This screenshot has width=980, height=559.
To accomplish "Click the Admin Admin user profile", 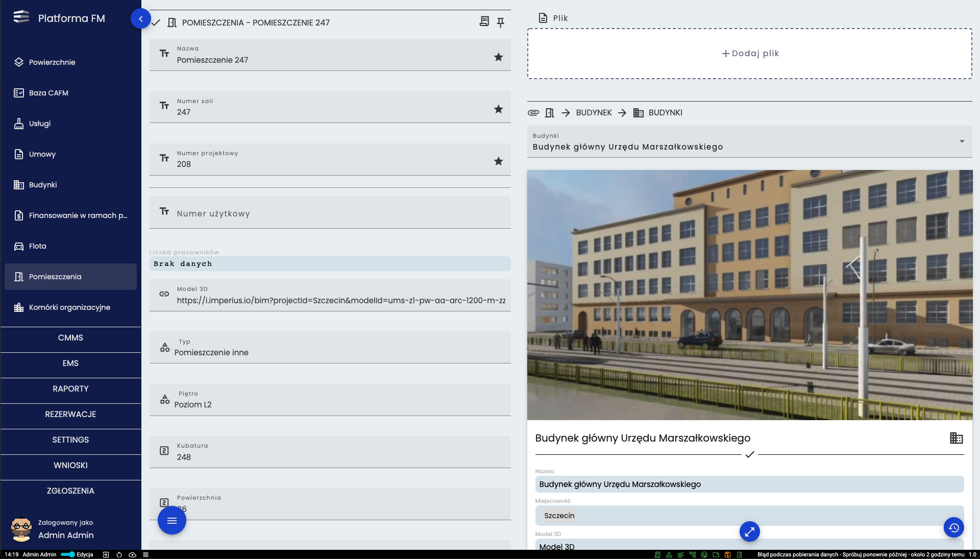I will (54, 529).
